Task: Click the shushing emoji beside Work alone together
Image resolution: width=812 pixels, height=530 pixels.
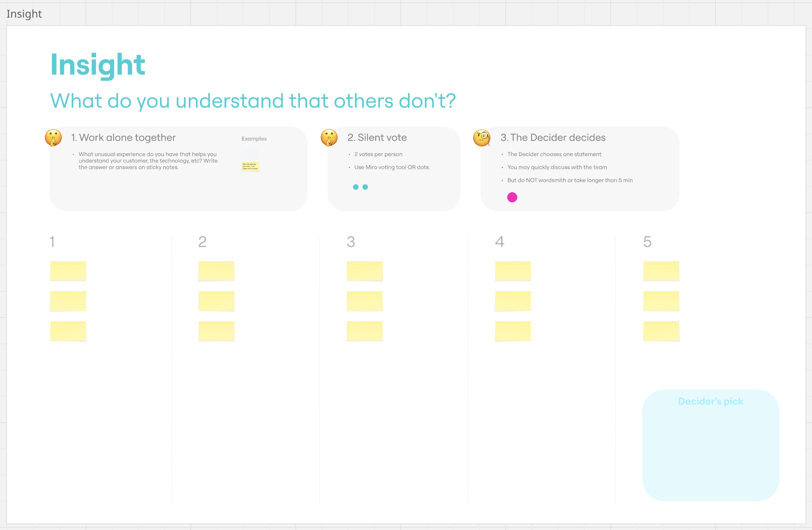Action: click(53, 138)
